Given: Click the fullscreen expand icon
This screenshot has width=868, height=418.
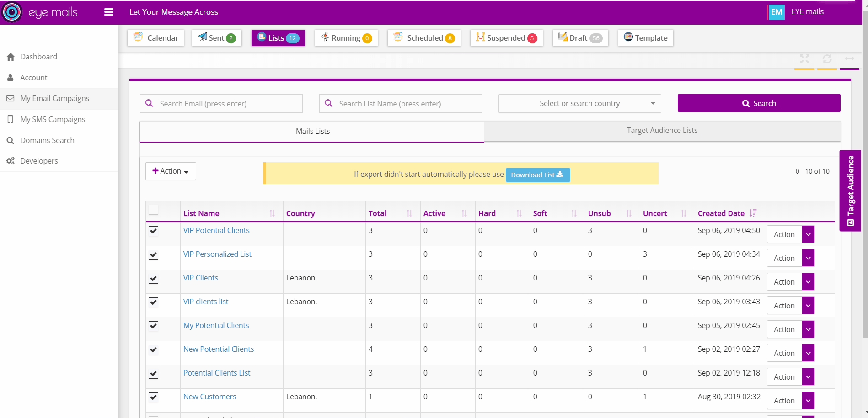Looking at the screenshot, I should [804, 59].
